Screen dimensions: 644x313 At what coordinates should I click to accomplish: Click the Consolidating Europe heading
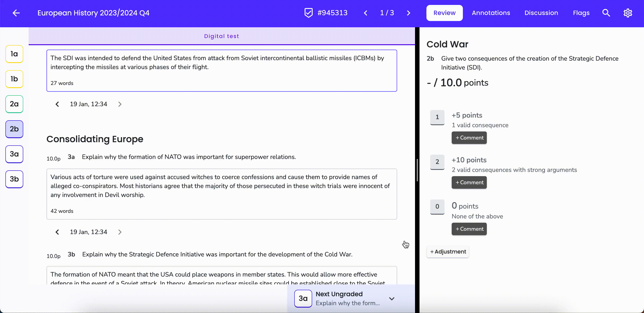point(95,139)
